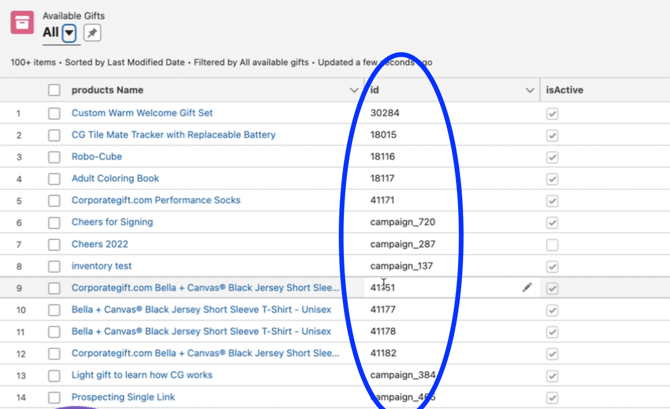The height and width of the screenshot is (409, 670).
Task: Open the Cheers for Signing gift
Action: click(x=112, y=222)
